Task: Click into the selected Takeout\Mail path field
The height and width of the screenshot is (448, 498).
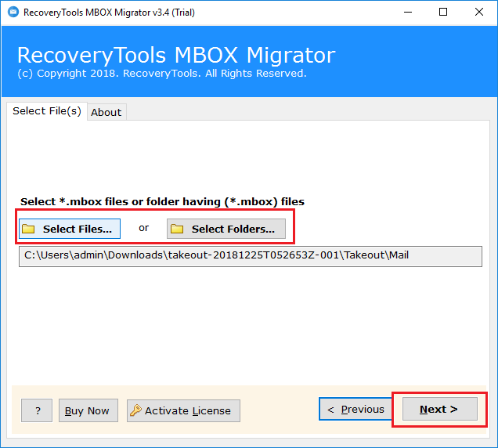Action: click(x=251, y=256)
